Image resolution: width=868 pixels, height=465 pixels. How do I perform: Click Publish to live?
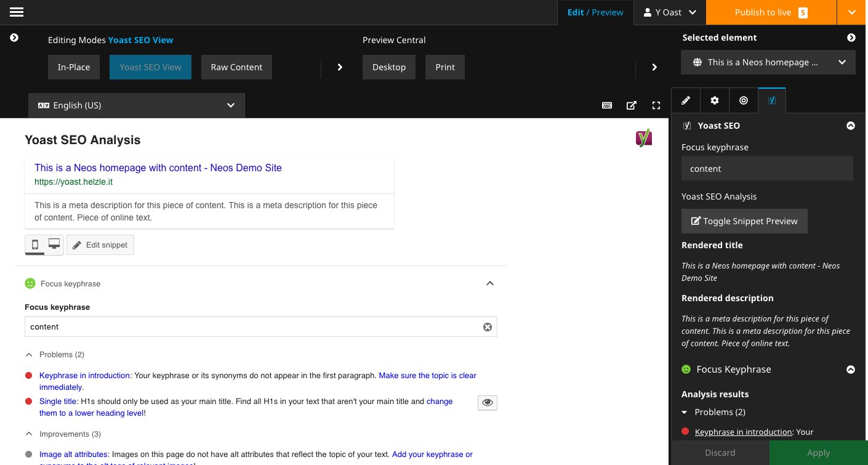pyautogui.click(x=771, y=12)
